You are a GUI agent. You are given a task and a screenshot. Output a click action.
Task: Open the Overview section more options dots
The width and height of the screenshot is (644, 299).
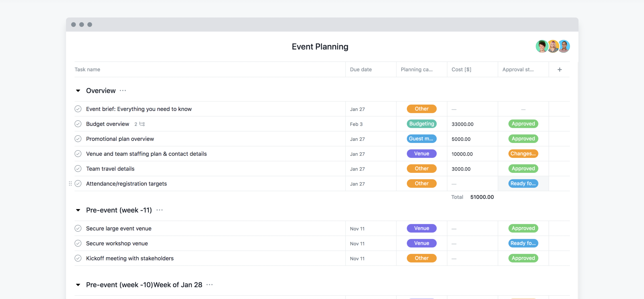[123, 91]
